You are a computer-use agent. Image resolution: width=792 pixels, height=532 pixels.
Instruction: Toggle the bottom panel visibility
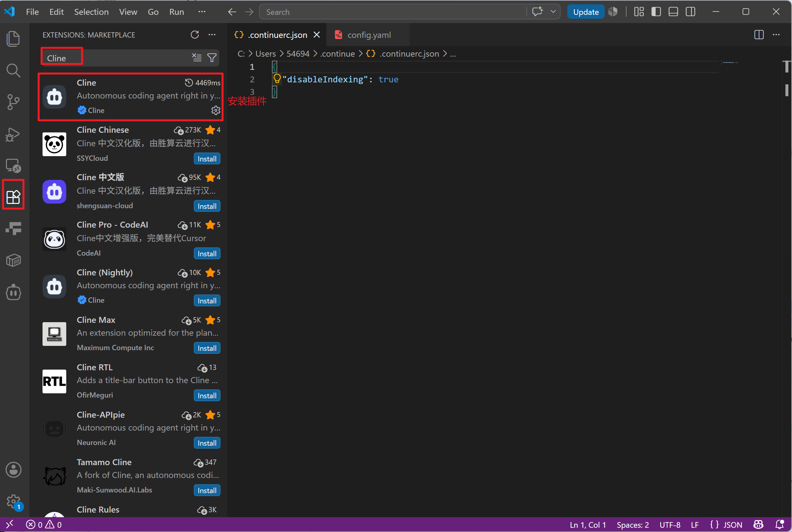(x=673, y=12)
